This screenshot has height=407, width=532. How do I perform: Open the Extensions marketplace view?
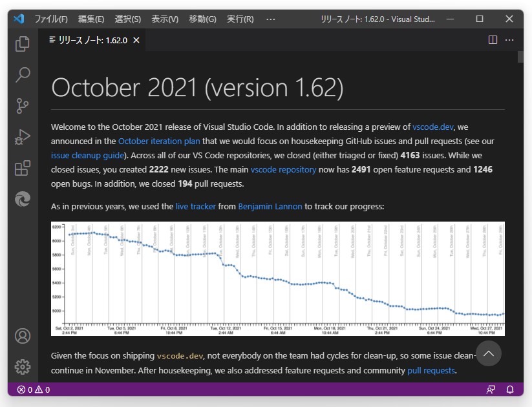click(x=23, y=167)
